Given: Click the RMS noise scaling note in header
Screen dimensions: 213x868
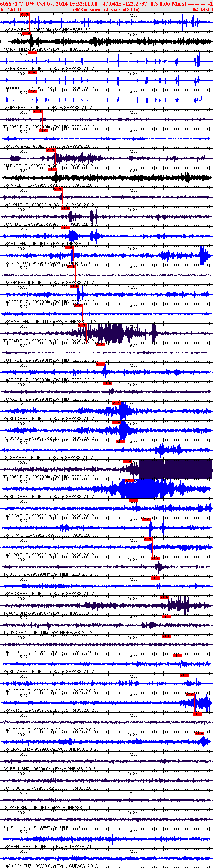Looking at the screenshot, I should coord(106,10).
